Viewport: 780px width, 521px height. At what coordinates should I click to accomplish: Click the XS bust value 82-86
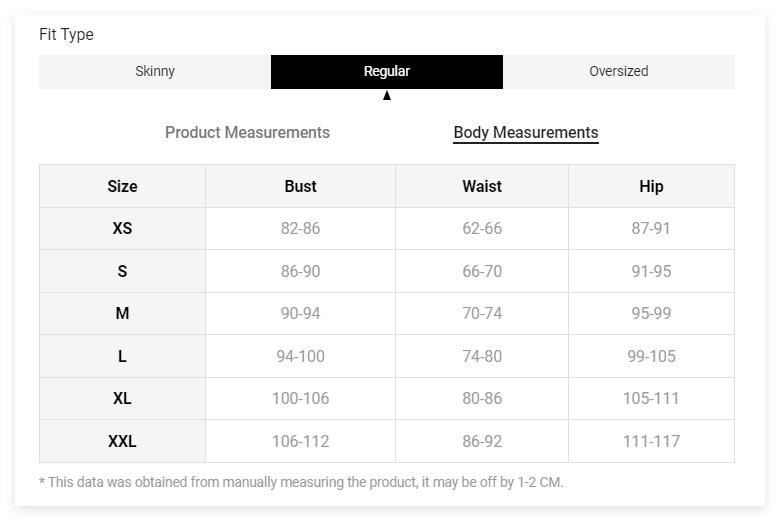(300, 229)
